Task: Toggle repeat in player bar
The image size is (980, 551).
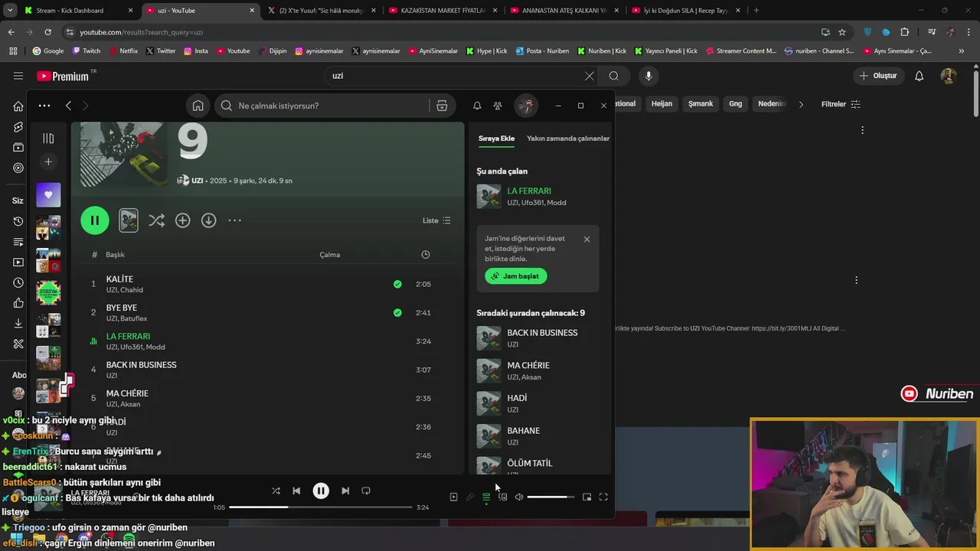Action: tap(366, 491)
